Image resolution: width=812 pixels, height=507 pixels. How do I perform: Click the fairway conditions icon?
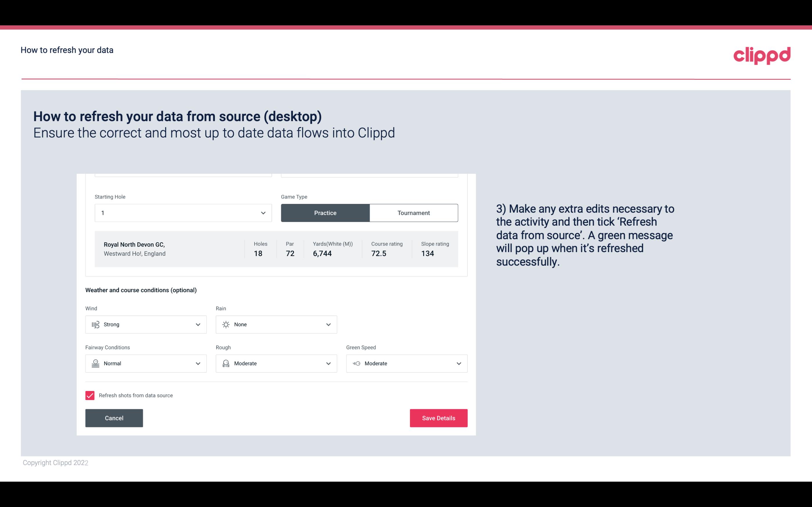tap(95, 363)
